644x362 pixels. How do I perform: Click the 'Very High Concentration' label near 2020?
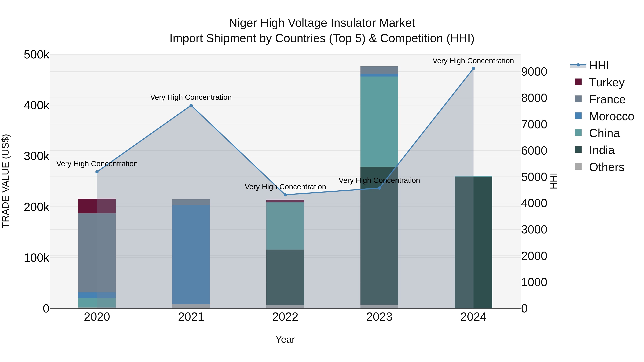pyautogui.click(x=97, y=164)
